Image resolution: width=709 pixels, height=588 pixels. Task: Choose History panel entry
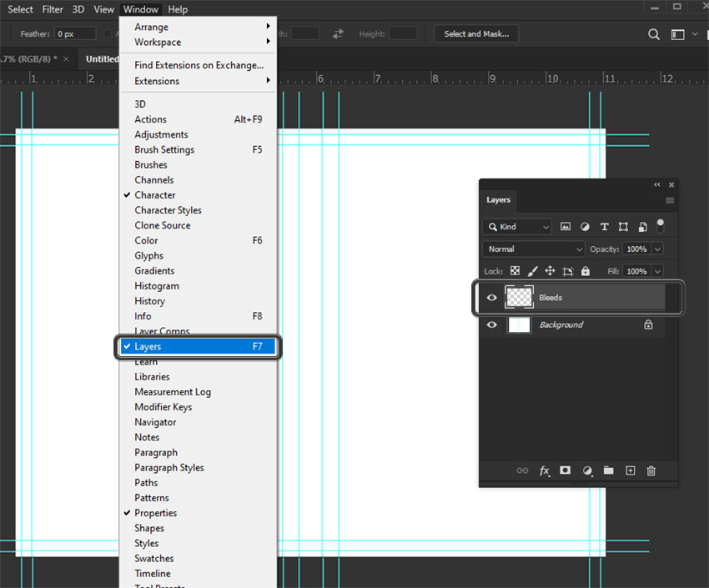coord(198,301)
